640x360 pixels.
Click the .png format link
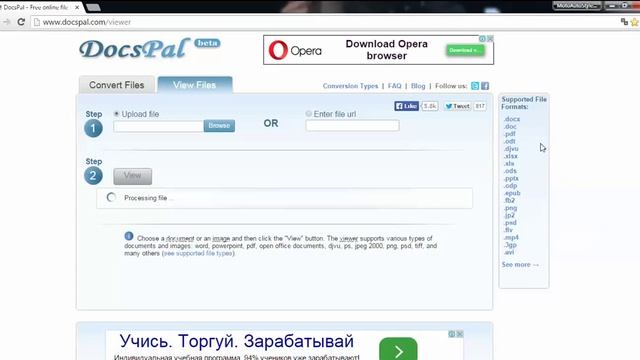pyautogui.click(x=510, y=208)
